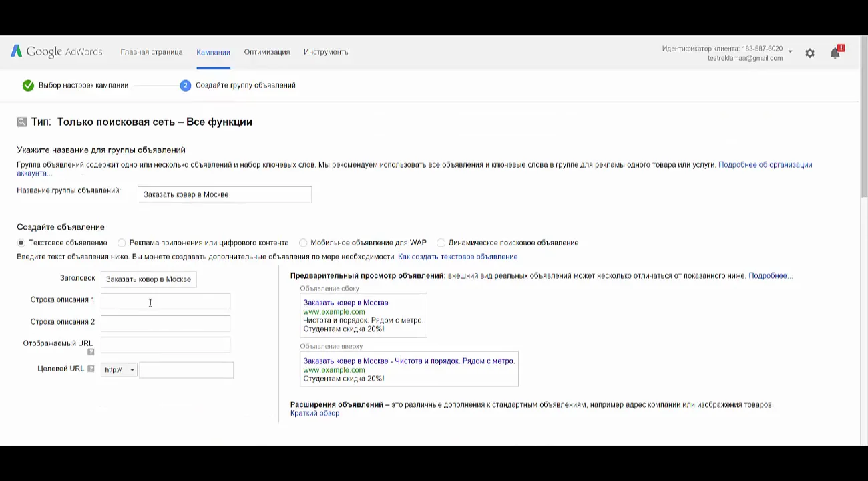
Task: Click the Создайте группу объявлений step
Action: pyautogui.click(x=246, y=86)
